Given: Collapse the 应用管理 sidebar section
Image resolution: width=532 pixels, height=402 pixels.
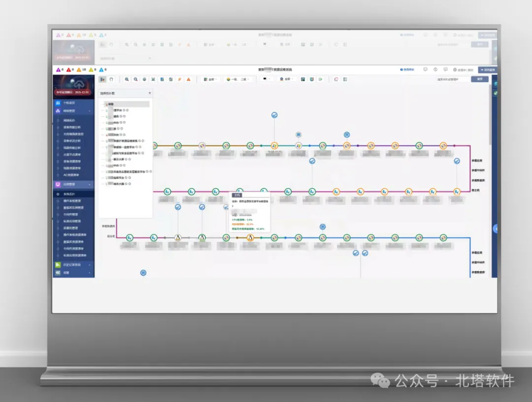Looking at the screenshot, I should point(90,185).
